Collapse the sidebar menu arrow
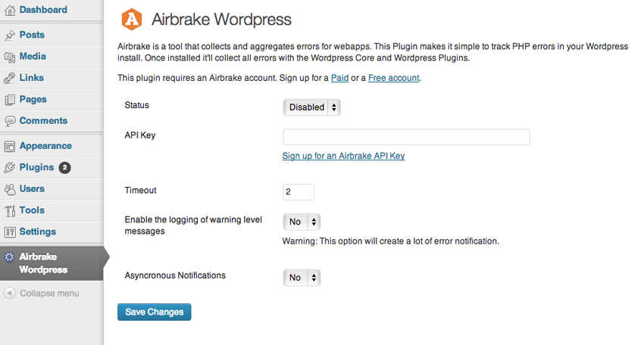Screen dimensions: 644x345 click(x=10, y=294)
